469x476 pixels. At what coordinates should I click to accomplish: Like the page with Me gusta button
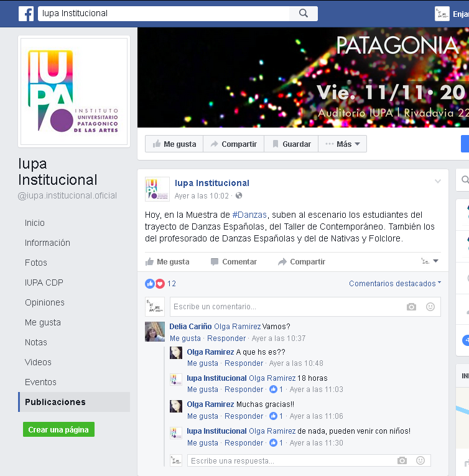(174, 144)
